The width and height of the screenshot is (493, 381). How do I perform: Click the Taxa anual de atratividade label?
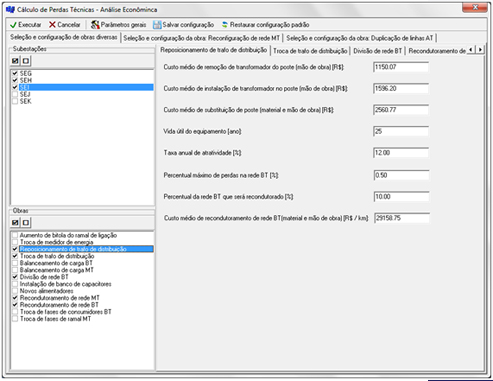pyautogui.click(x=202, y=153)
